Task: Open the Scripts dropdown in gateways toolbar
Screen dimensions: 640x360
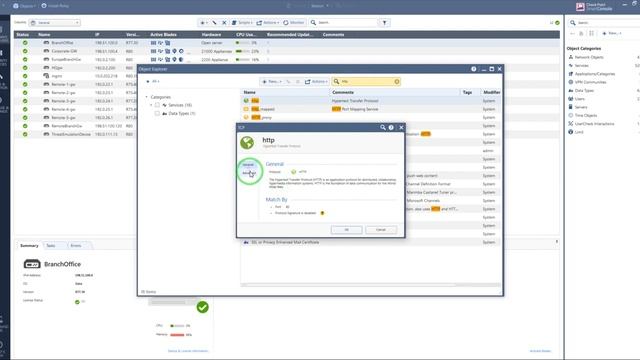Action: (242, 22)
